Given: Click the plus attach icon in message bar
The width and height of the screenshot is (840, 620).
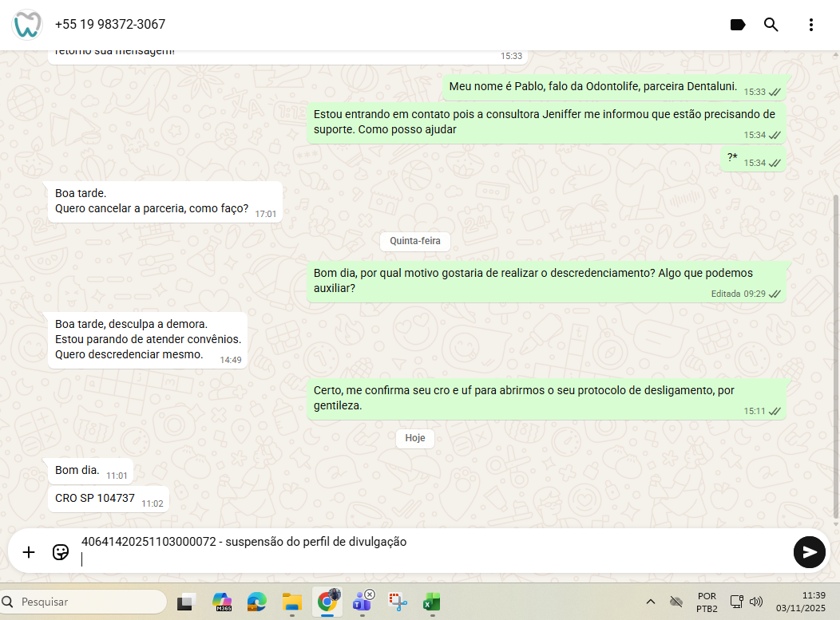Looking at the screenshot, I should [x=29, y=552].
